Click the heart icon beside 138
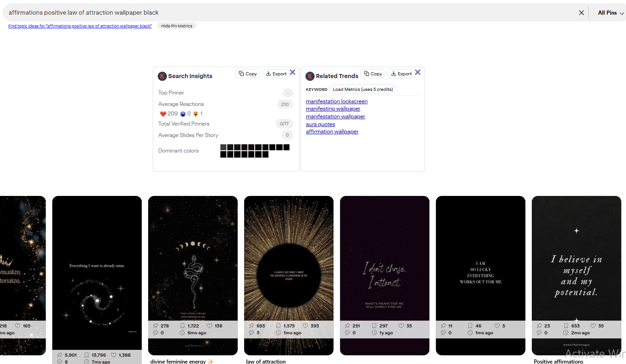Viewport: 626px width, 364px height. pyautogui.click(x=210, y=326)
